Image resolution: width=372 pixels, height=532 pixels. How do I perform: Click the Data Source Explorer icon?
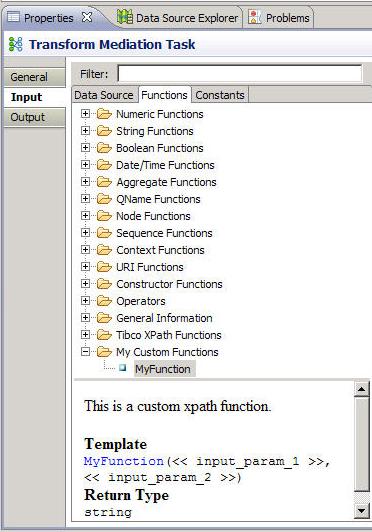125,17
